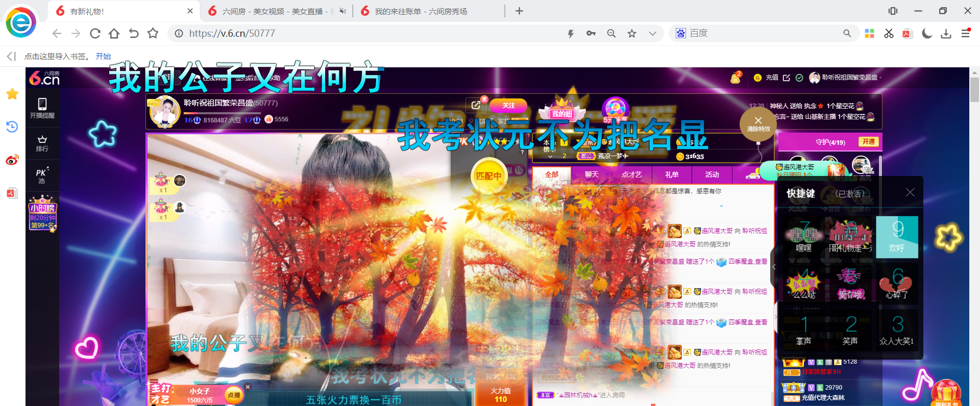Click the 开通 guardian button
Image resolution: width=980 pixels, height=406 pixels.
point(868,142)
